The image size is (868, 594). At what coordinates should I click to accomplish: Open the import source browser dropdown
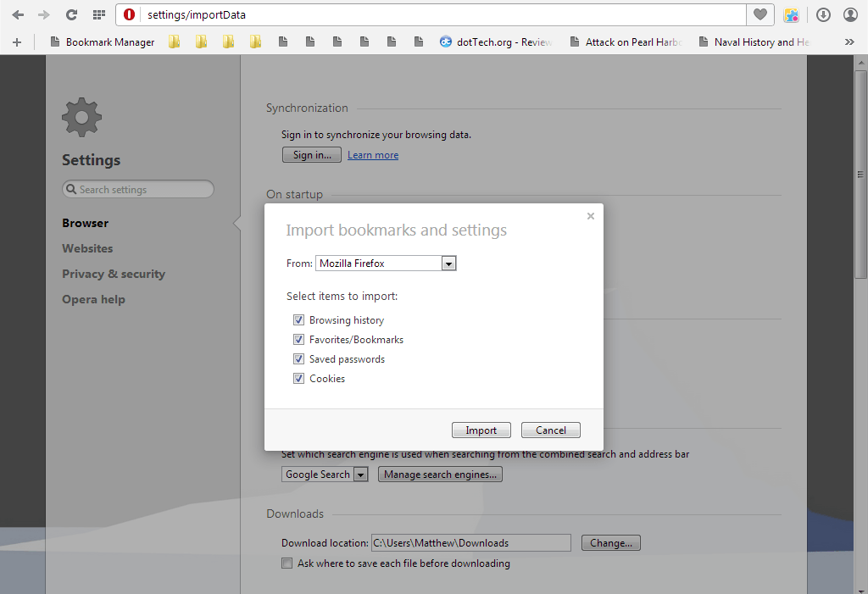448,263
